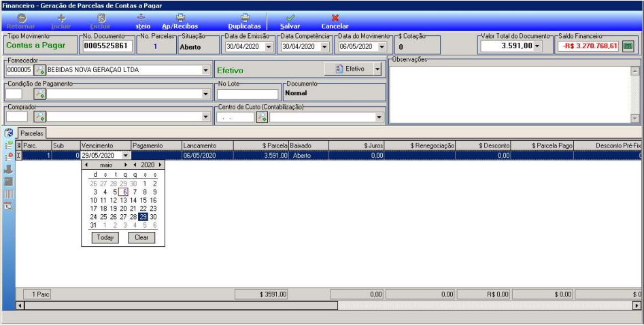Click the Today button in calendar

105,237
